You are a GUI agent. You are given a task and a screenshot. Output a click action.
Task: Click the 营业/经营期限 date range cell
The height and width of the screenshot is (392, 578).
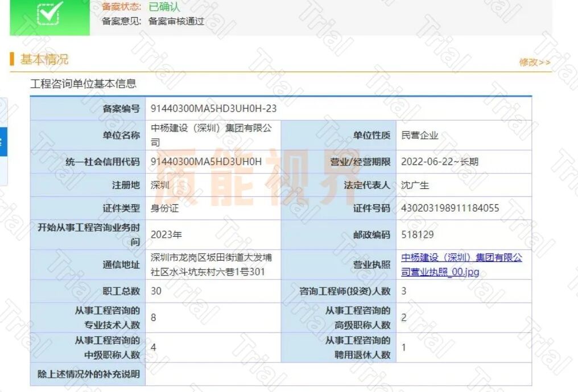pyautogui.click(x=440, y=160)
